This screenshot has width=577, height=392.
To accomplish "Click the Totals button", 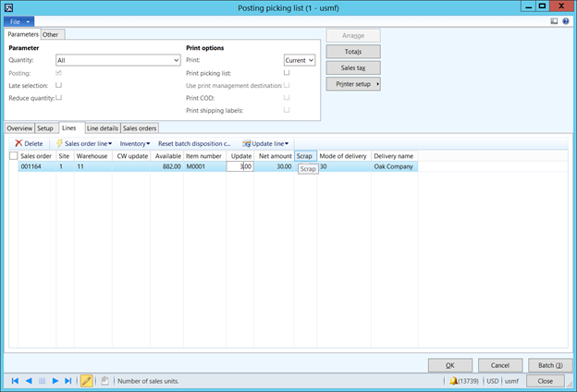I will [352, 52].
